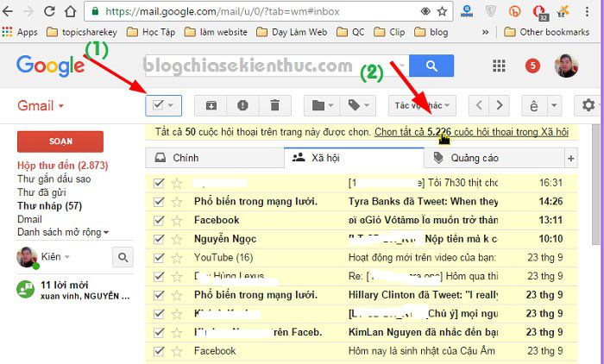Open the Apps shortcut in bookmarks bar
Viewport: 604px width, 364px height.
point(20,32)
